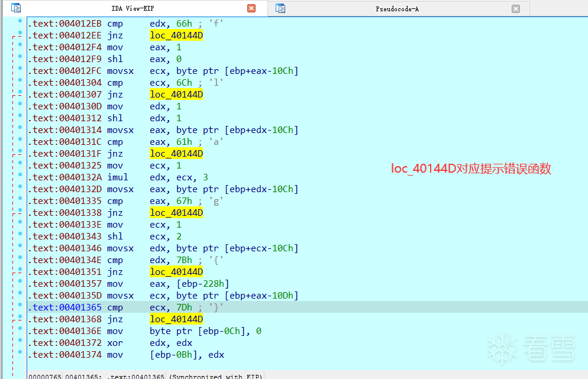Select the IDA View-EIP tab
This screenshot has height=379, width=588.
point(133,8)
